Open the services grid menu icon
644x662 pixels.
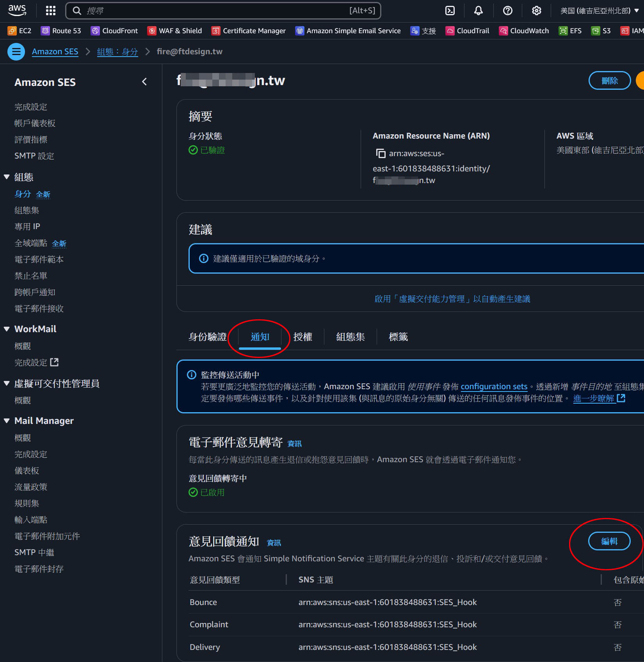[x=51, y=11]
